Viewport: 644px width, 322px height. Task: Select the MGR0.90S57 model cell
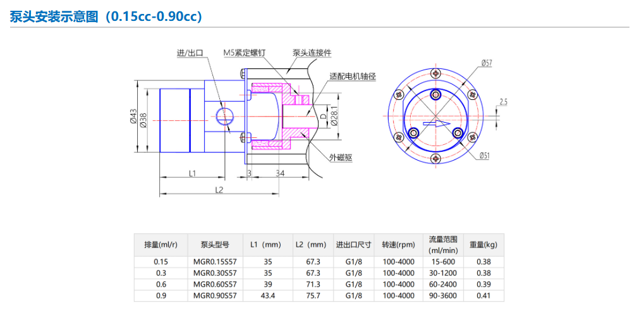point(215,295)
